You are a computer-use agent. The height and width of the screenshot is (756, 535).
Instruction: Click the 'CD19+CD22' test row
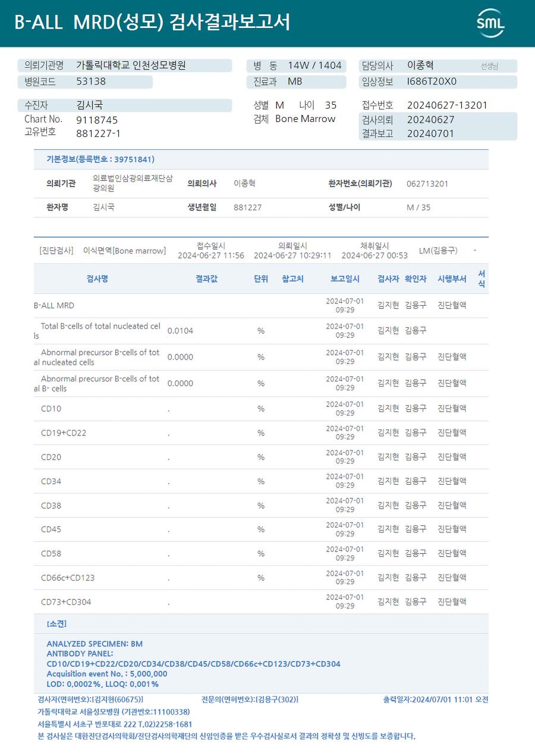(261, 433)
